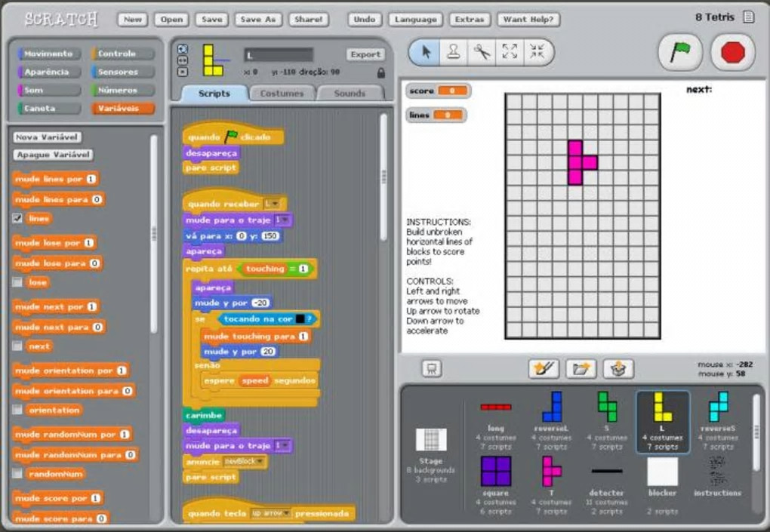
Task: Click the blocks palette scrollbar
Action: pos(154,234)
